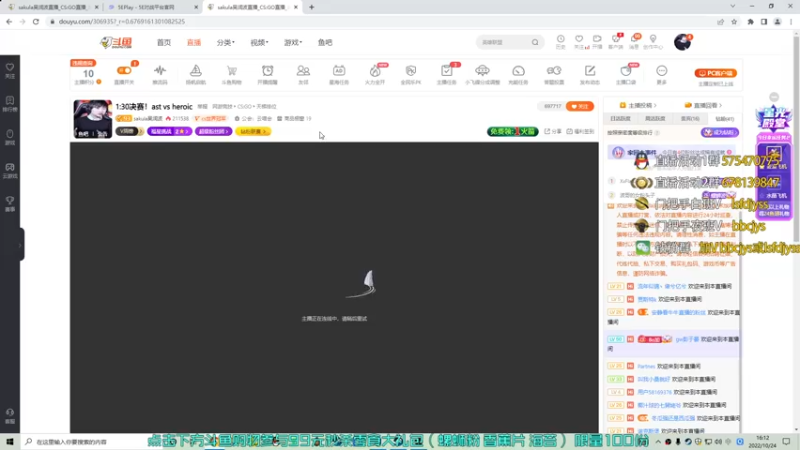Open the checklist streamer tasks icon
Screen dimensions: 800x450
tap(446, 71)
